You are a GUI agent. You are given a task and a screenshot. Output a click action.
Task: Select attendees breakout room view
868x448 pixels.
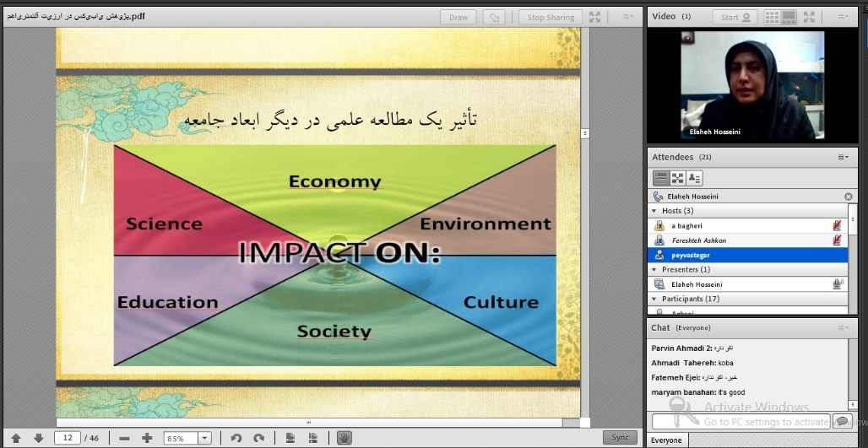coord(677,178)
